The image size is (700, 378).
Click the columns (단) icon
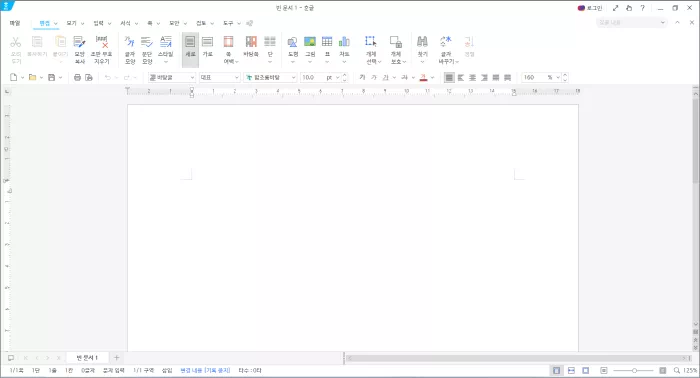tap(270, 42)
